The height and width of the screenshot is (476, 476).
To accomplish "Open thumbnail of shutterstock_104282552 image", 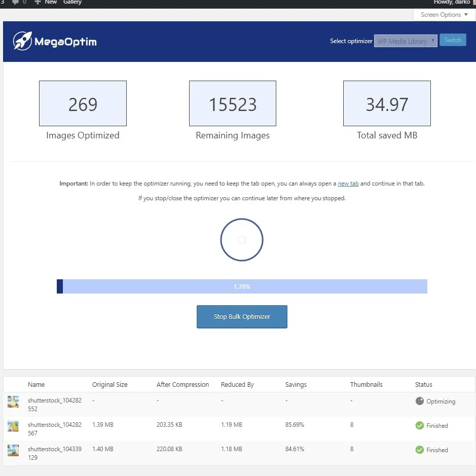I will (13, 401).
